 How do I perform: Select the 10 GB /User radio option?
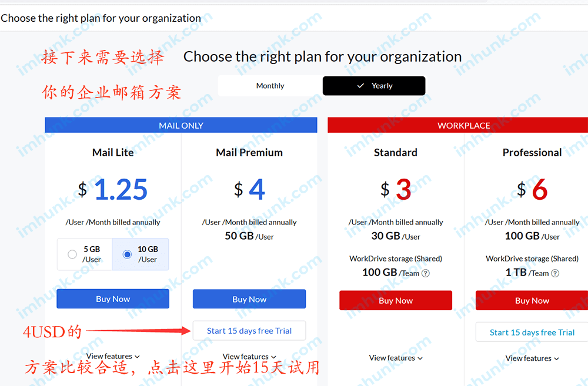coord(127,254)
